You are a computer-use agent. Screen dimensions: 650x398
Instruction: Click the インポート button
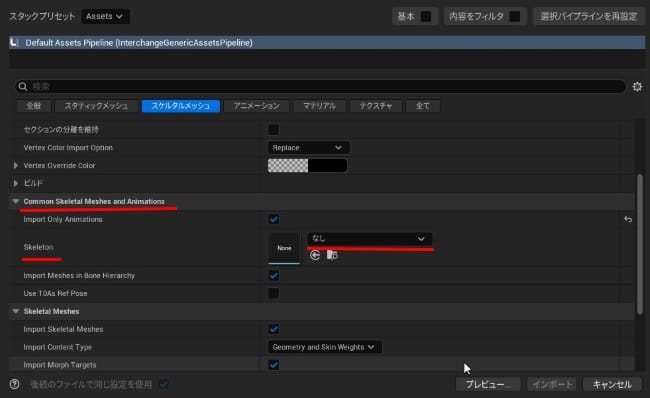tap(552, 384)
